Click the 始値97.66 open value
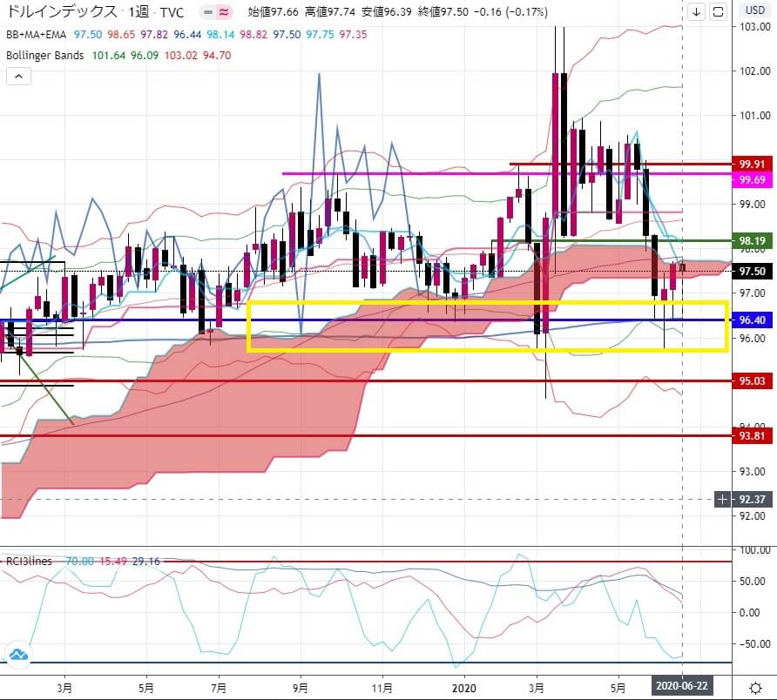Screen dimensions: 777x700 [273, 12]
